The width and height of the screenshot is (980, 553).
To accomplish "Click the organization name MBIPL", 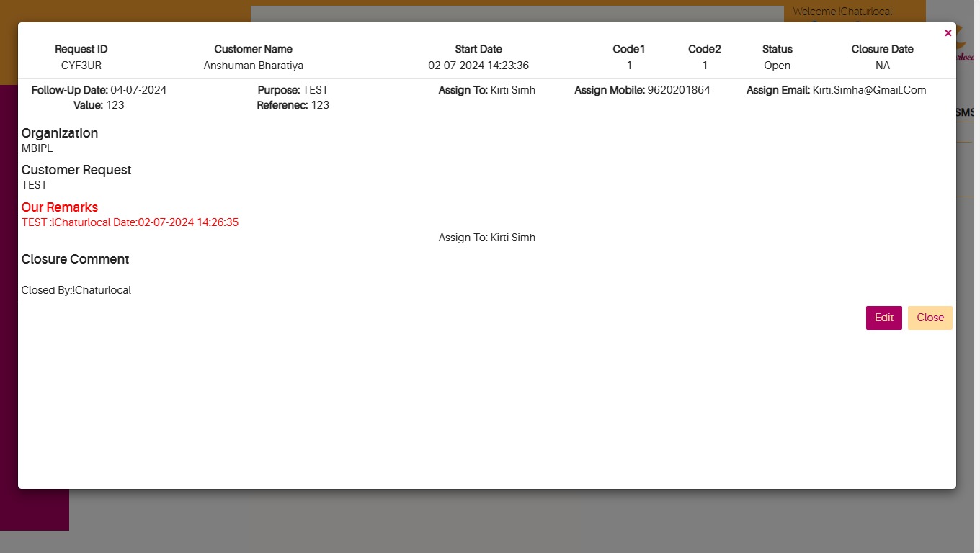I will (x=37, y=148).
